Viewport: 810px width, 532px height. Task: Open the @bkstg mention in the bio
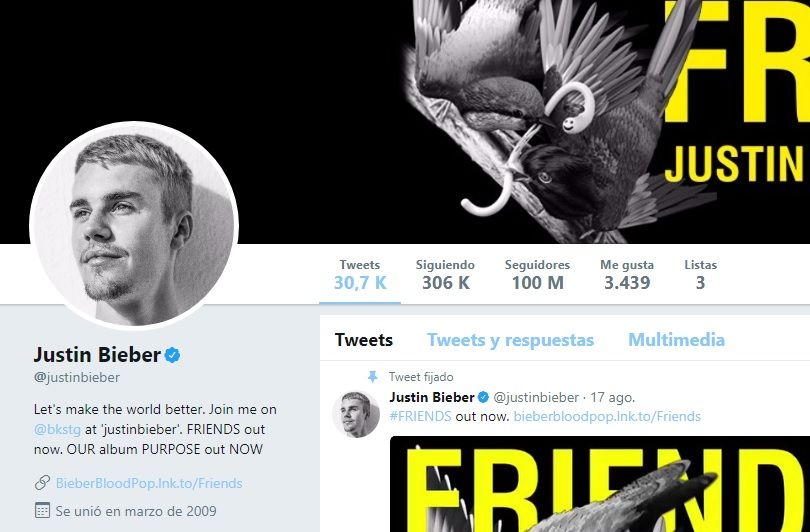(x=57, y=430)
